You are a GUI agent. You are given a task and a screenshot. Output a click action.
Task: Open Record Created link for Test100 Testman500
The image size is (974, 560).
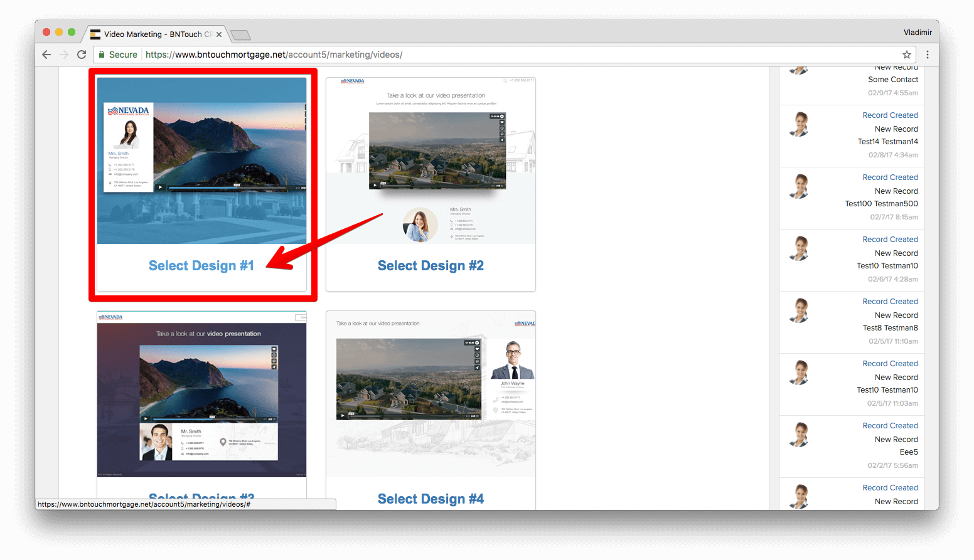coord(890,177)
